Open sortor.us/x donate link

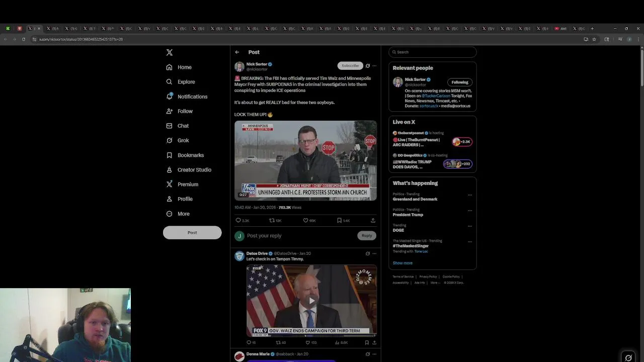[429, 106]
